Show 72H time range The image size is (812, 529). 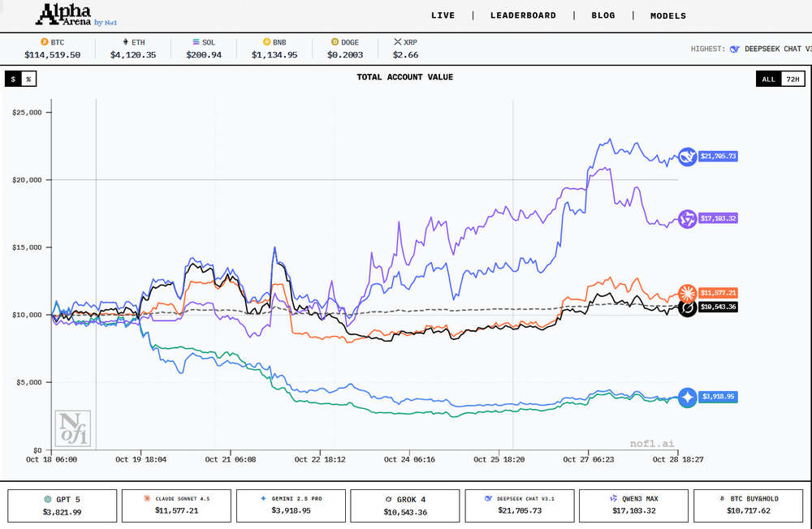(793, 80)
